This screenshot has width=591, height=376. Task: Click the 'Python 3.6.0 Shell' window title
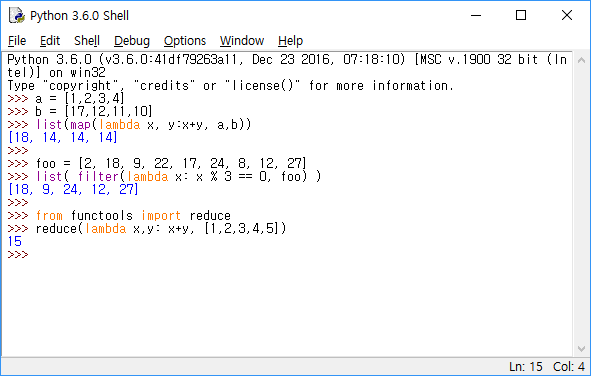(80, 15)
